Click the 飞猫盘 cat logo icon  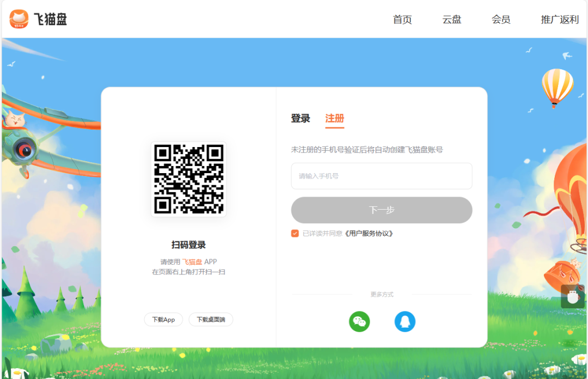(x=19, y=19)
